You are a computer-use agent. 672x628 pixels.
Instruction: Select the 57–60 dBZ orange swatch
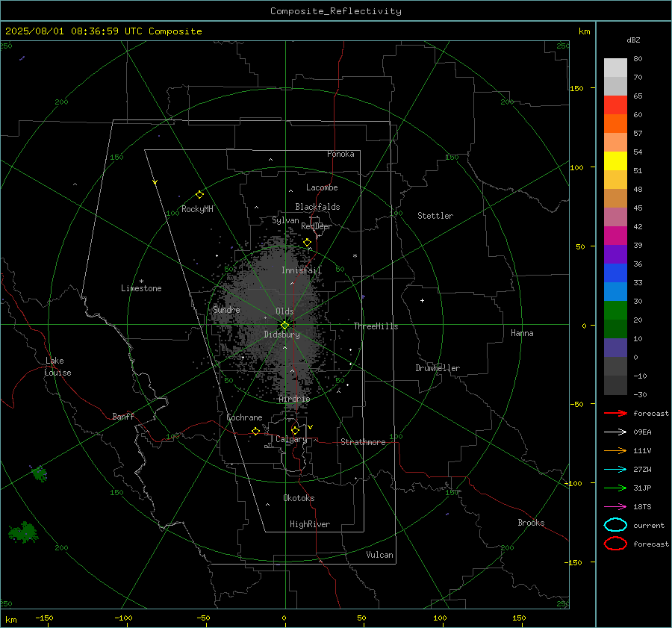tap(615, 124)
